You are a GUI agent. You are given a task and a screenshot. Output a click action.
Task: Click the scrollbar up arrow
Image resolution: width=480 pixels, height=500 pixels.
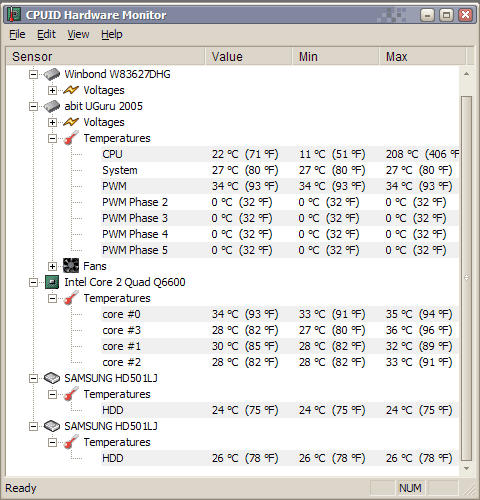[x=466, y=74]
